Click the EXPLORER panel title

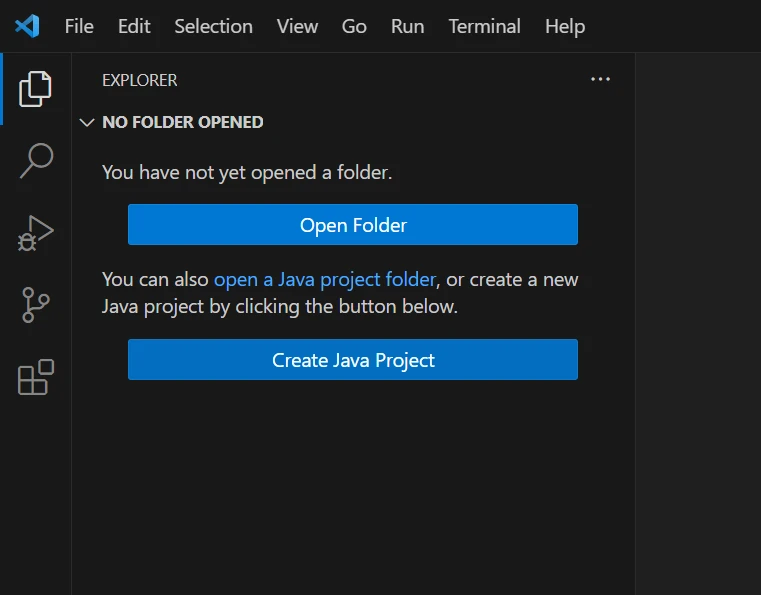click(x=140, y=80)
